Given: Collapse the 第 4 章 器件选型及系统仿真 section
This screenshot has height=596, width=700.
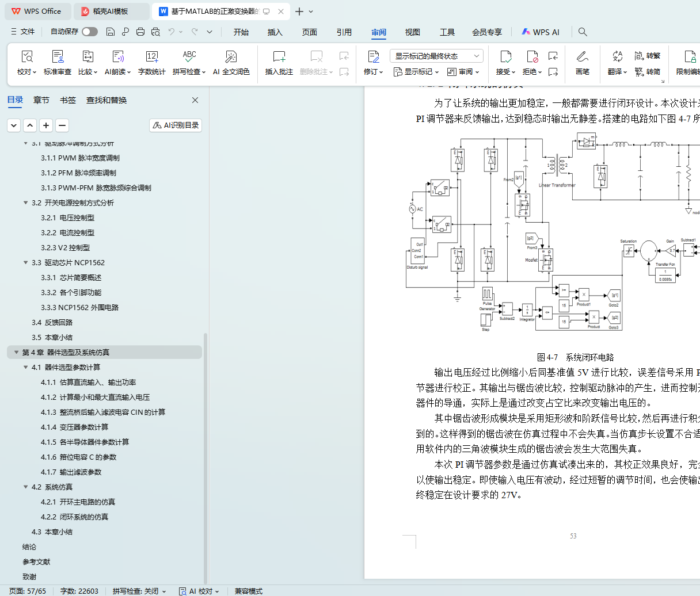Looking at the screenshot, I should [16, 353].
